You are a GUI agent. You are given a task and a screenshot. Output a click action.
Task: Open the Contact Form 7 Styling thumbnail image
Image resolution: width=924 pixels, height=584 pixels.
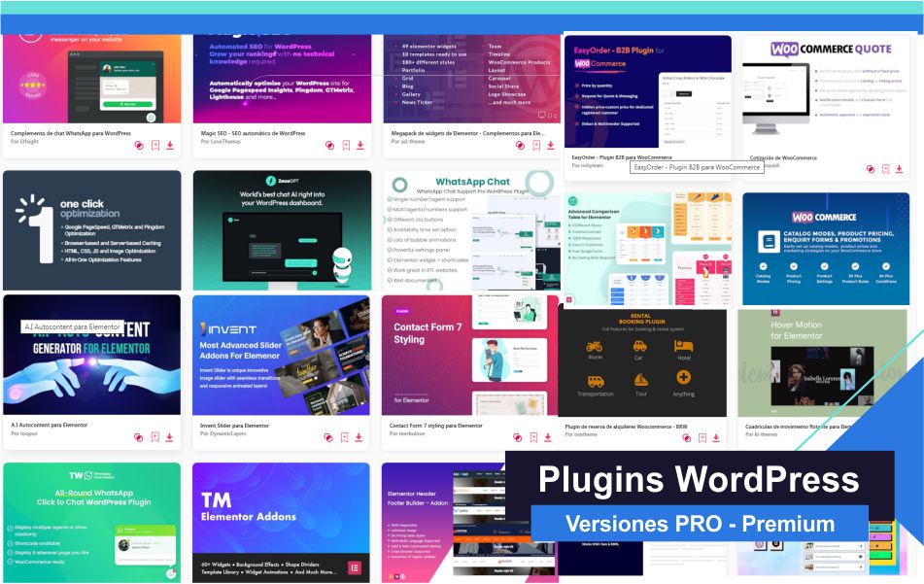tap(469, 356)
